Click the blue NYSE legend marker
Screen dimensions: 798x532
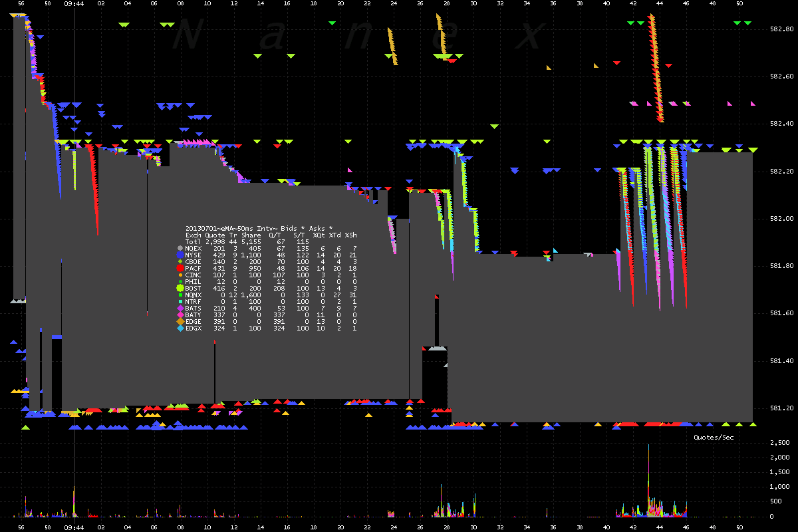pyautogui.click(x=180, y=255)
